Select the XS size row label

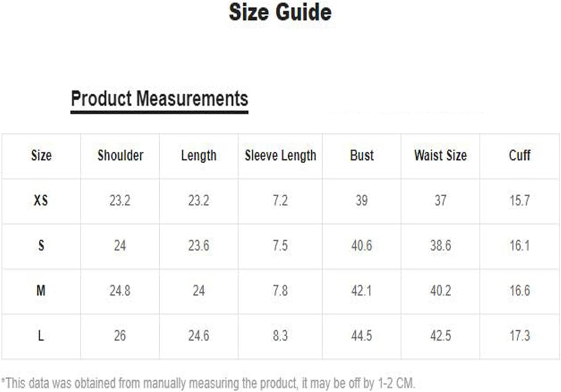pos(41,200)
